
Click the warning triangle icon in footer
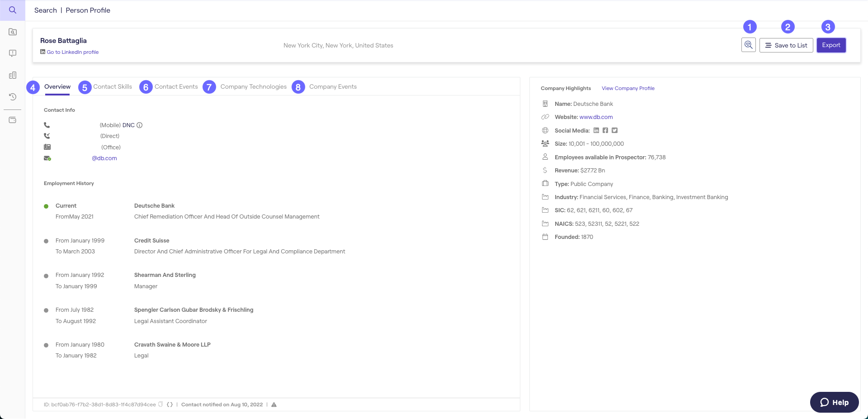(274, 405)
